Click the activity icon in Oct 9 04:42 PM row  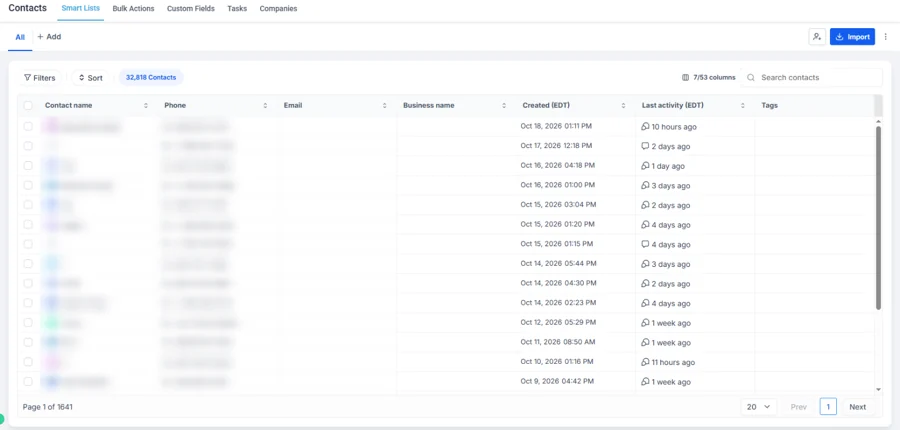pos(645,382)
